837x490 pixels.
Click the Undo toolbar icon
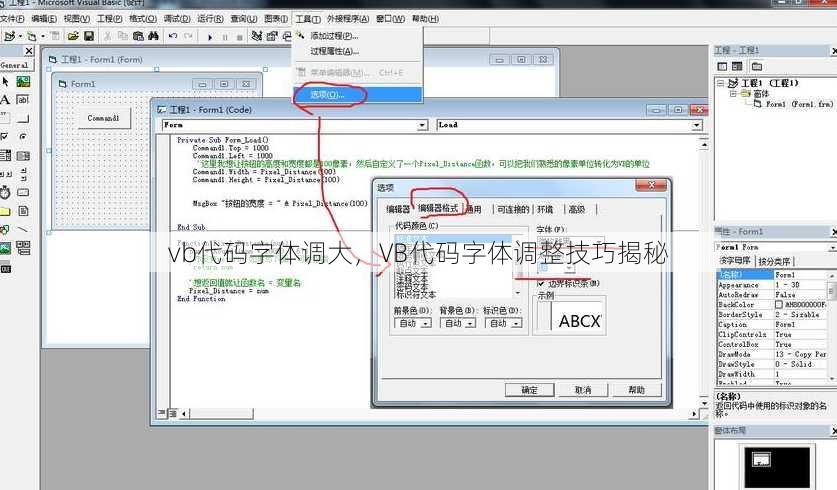pyautogui.click(x=173, y=36)
